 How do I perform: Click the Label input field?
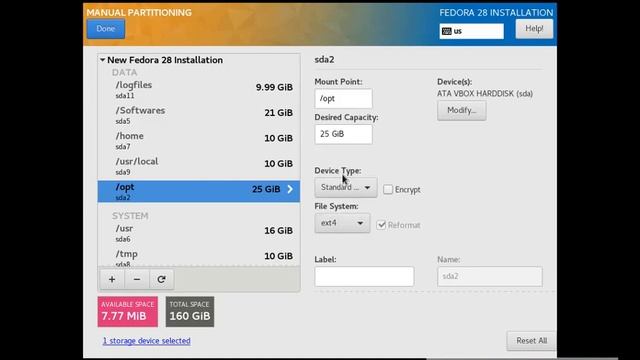pos(364,276)
